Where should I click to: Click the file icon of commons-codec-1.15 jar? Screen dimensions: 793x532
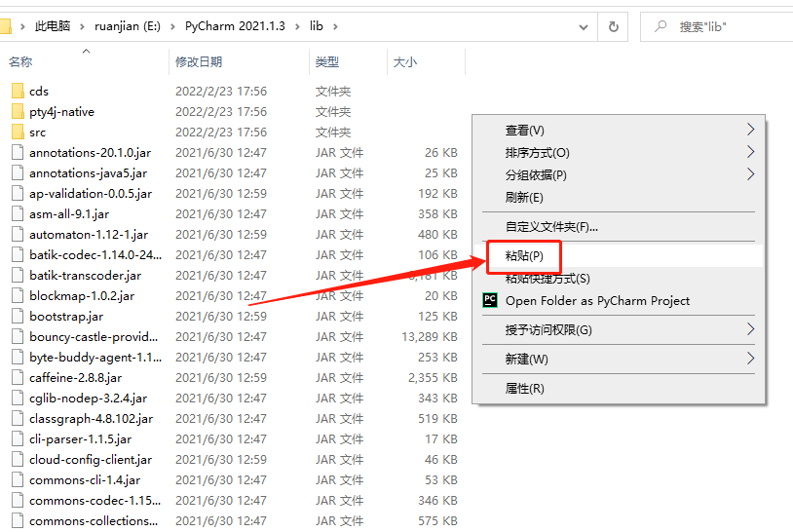pyautogui.click(x=18, y=501)
